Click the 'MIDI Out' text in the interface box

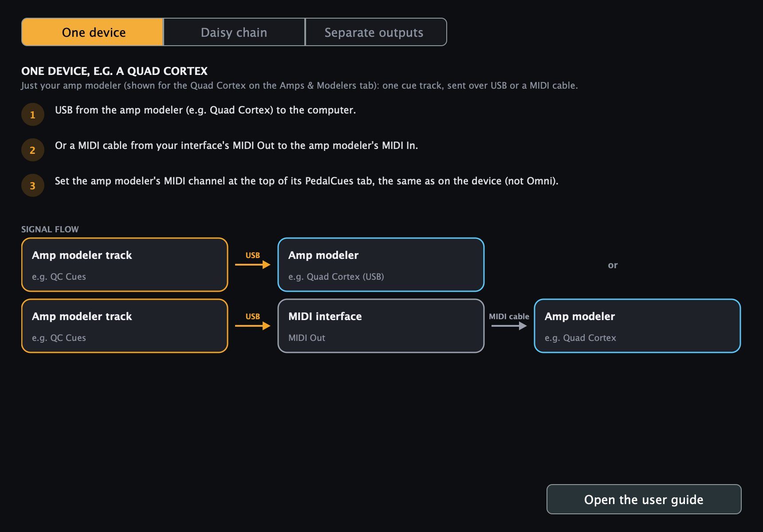click(x=307, y=338)
